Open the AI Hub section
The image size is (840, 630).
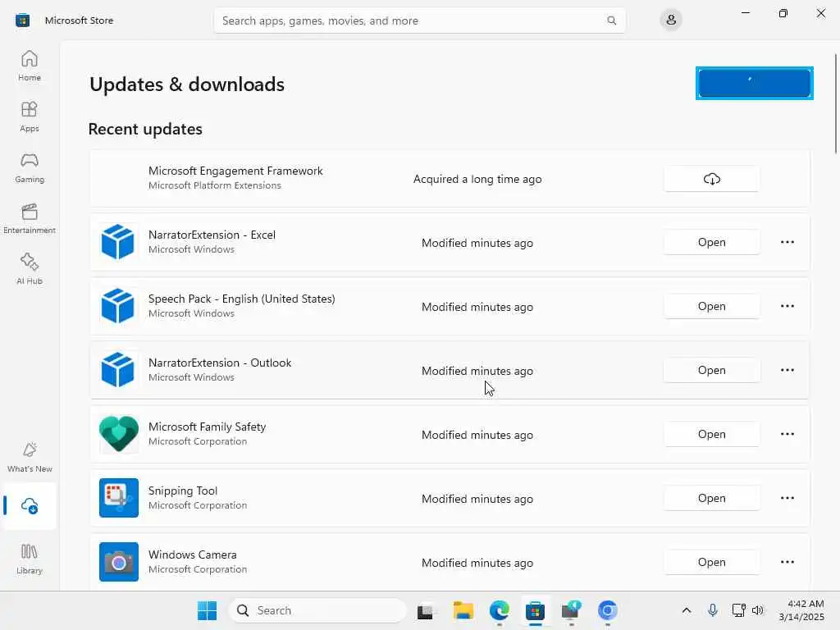(x=30, y=269)
